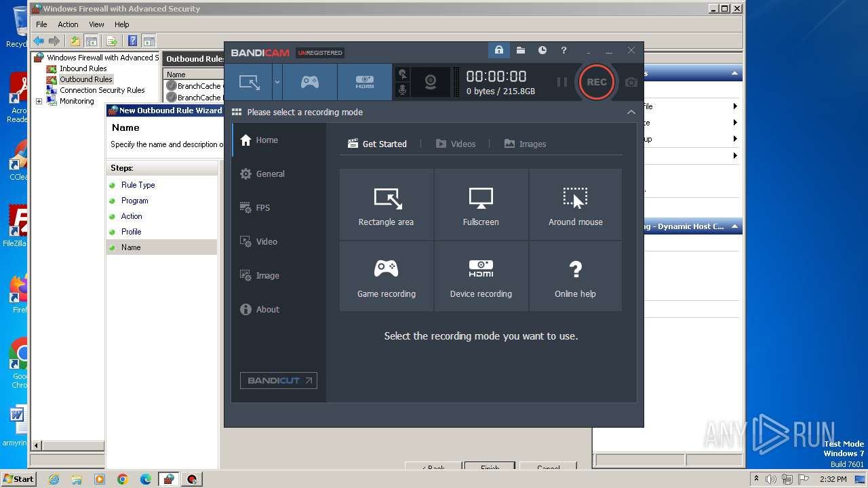Click the blue Help icon in Firewall toolbar
This screenshot has height=488, width=868.
pyautogui.click(x=133, y=41)
